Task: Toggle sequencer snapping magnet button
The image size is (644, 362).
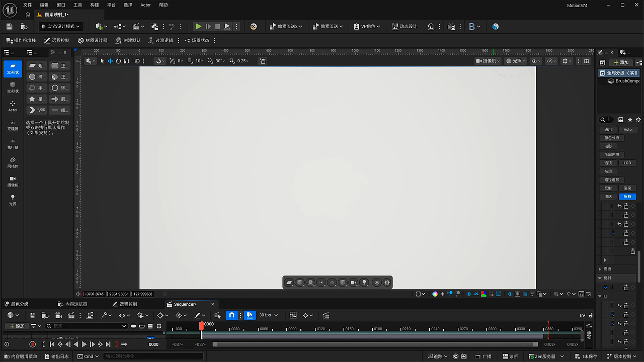Action: 231,315
